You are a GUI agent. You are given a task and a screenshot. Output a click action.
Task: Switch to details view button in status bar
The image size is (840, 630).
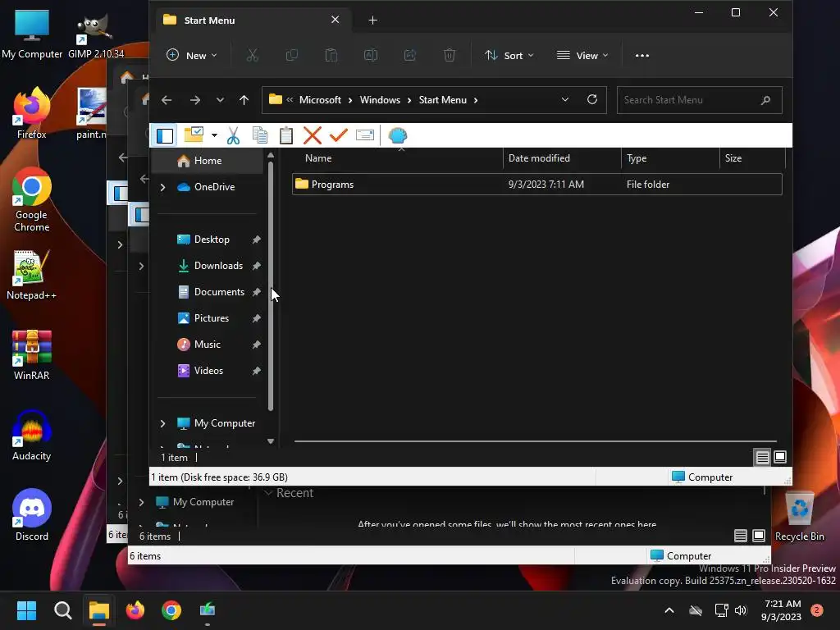tap(762, 457)
